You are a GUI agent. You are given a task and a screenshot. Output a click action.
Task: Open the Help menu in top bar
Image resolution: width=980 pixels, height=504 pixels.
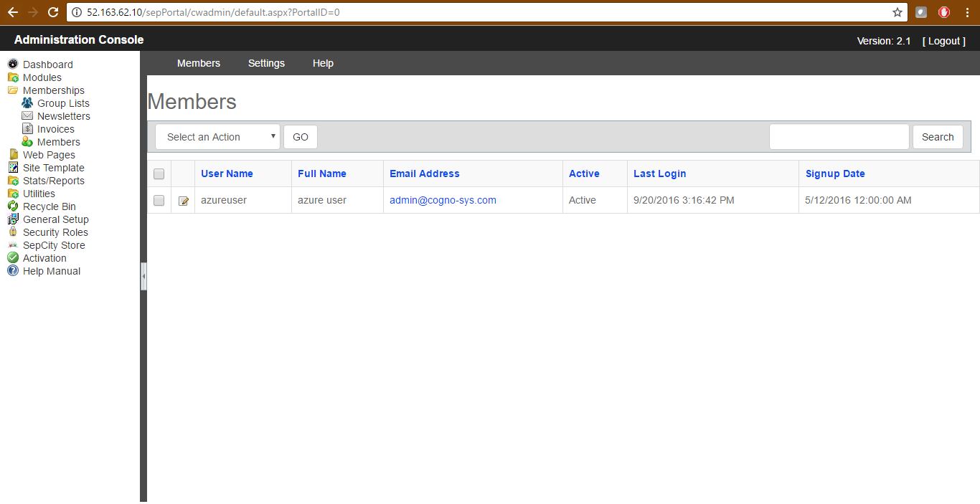point(323,63)
